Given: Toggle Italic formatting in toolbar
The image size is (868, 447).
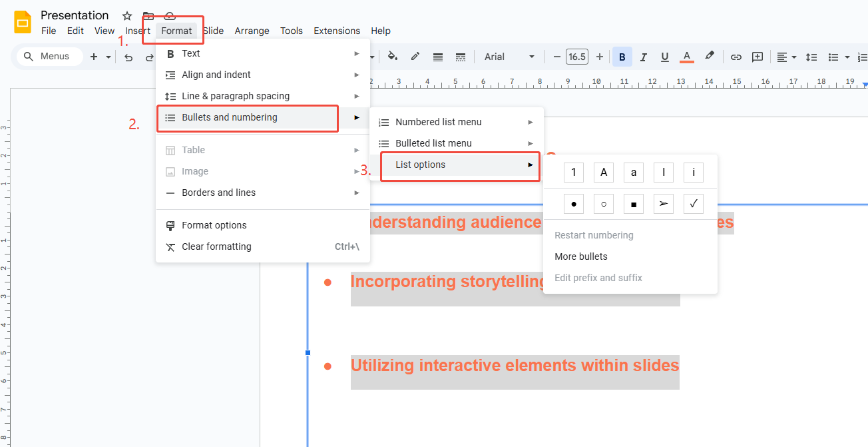Looking at the screenshot, I should coord(643,57).
